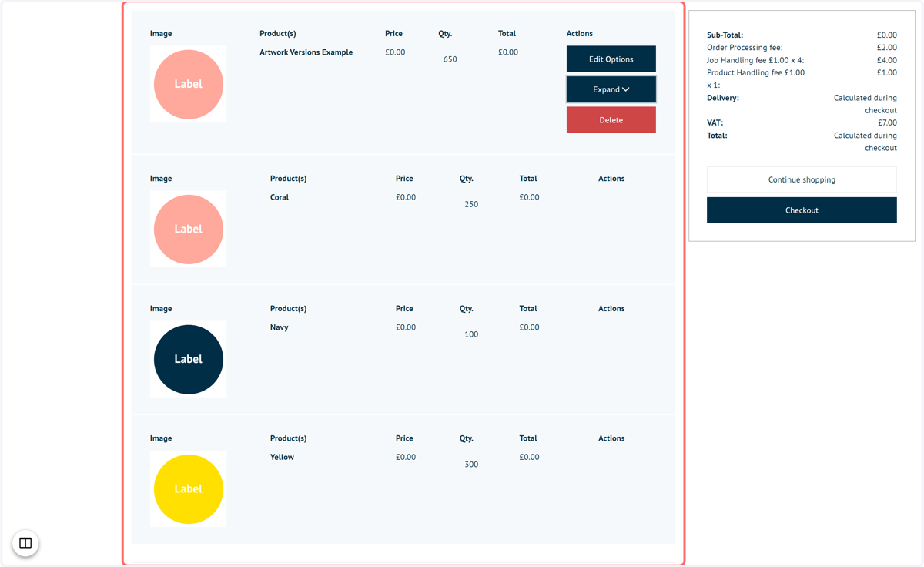Image resolution: width=924 pixels, height=567 pixels.
Task: Open the Navy label image
Action: (x=189, y=359)
